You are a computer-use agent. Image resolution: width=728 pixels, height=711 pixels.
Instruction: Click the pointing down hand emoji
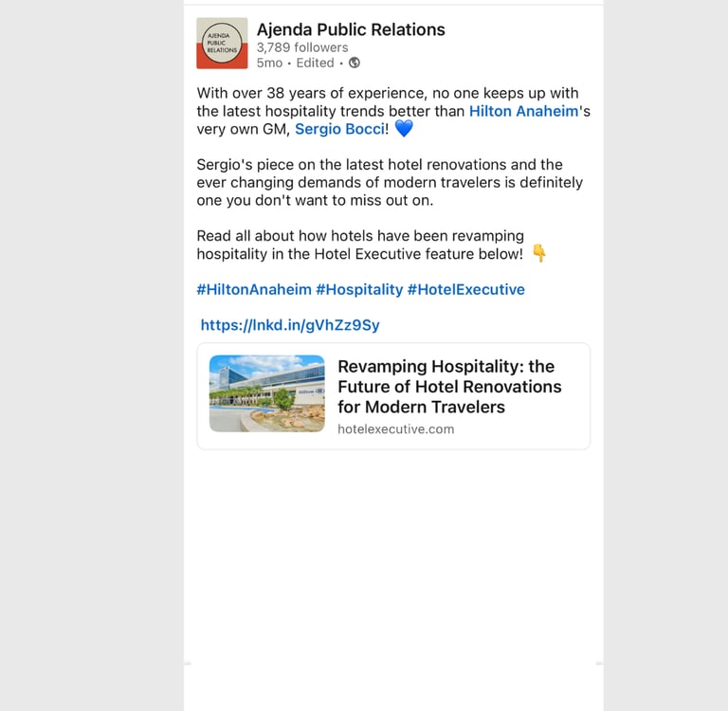[539, 253]
